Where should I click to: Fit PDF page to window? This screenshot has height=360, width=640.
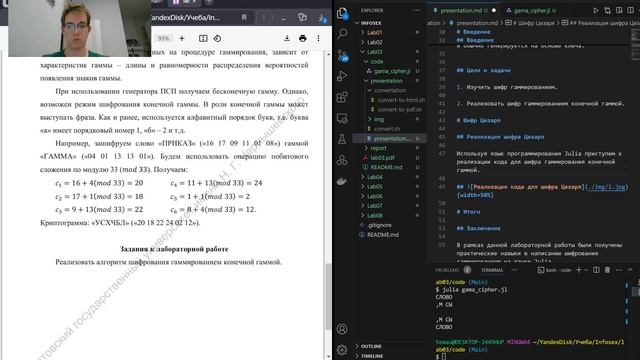[x=203, y=38]
